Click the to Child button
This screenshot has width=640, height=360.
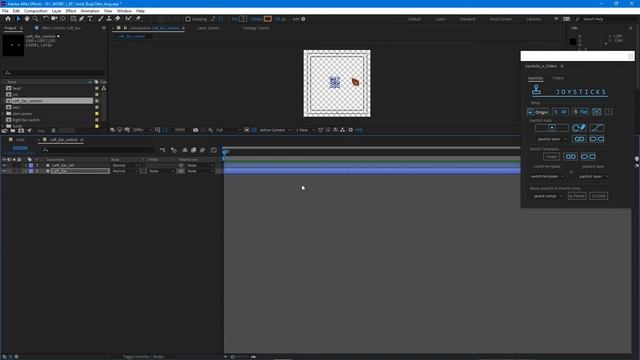pos(598,196)
